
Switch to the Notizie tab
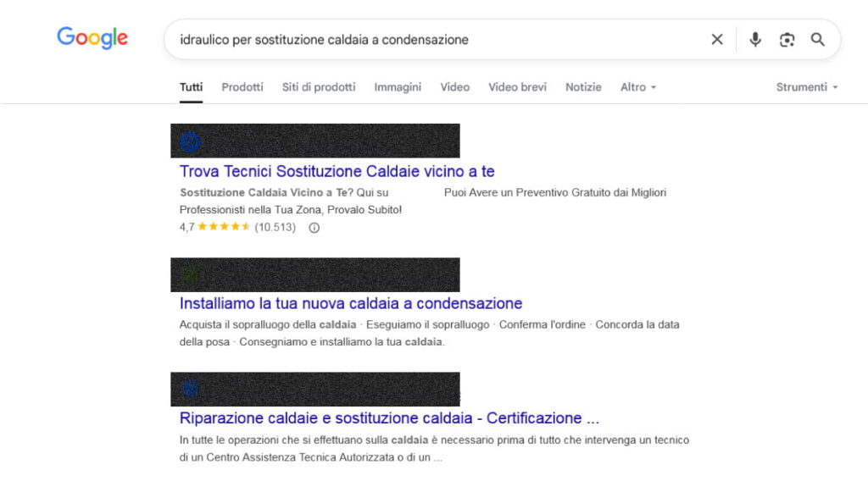click(583, 87)
